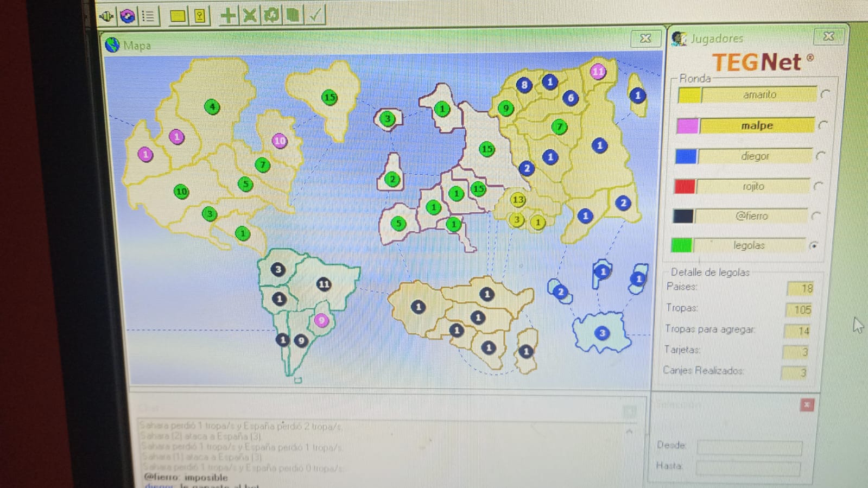This screenshot has width=868, height=488.
Task: Click Tropas para agregar value 14
Action: click(x=796, y=331)
